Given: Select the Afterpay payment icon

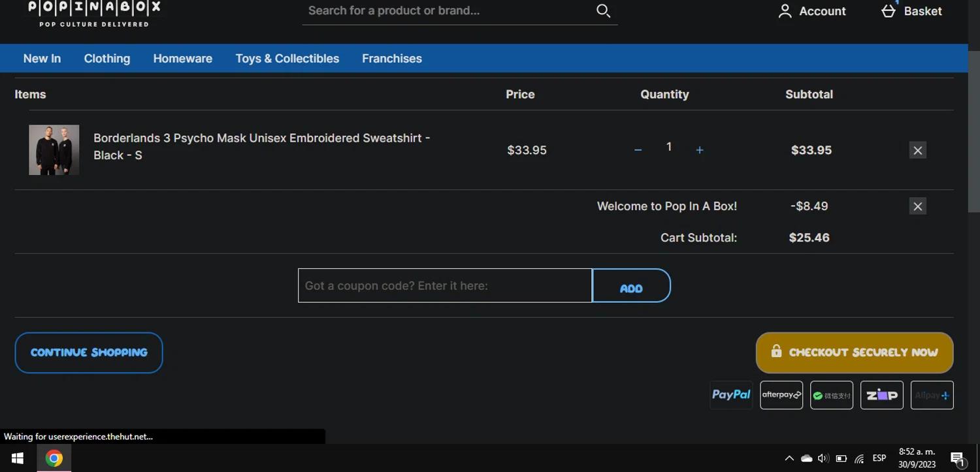Looking at the screenshot, I should coord(781,395).
